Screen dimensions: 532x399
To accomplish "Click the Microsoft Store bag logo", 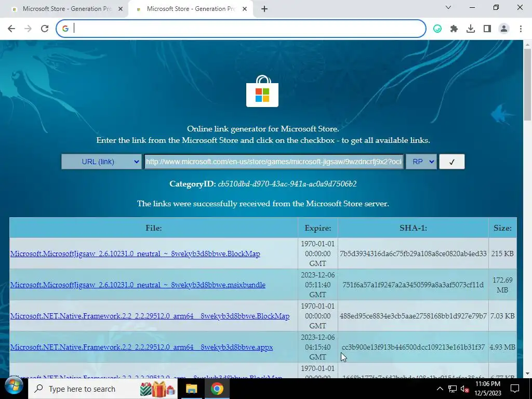I will [x=262, y=91].
